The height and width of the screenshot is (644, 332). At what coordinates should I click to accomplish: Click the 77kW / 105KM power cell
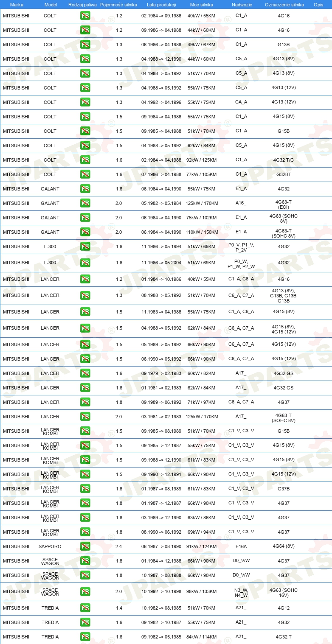coord(201,174)
